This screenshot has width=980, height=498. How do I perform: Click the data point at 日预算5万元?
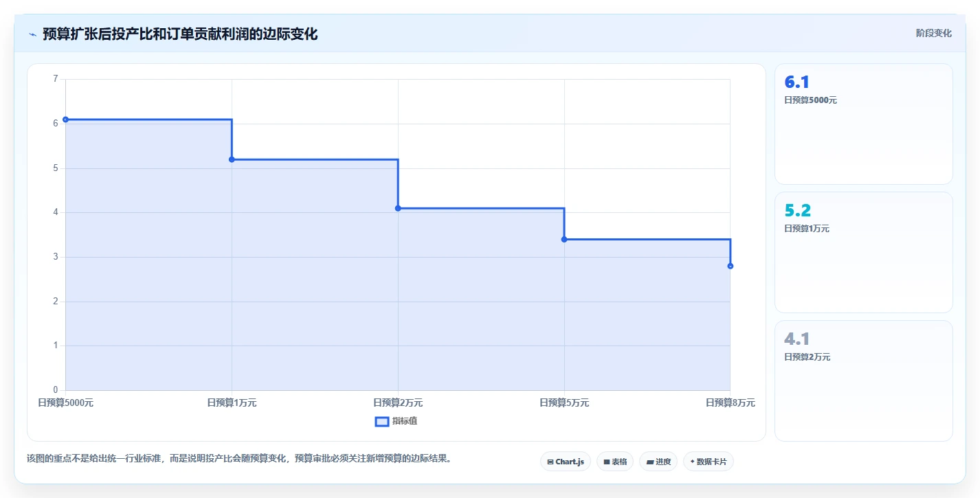(x=564, y=239)
